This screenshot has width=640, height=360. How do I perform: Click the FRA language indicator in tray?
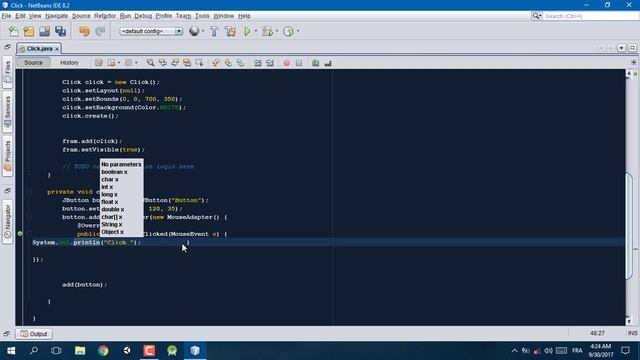pos(577,351)
